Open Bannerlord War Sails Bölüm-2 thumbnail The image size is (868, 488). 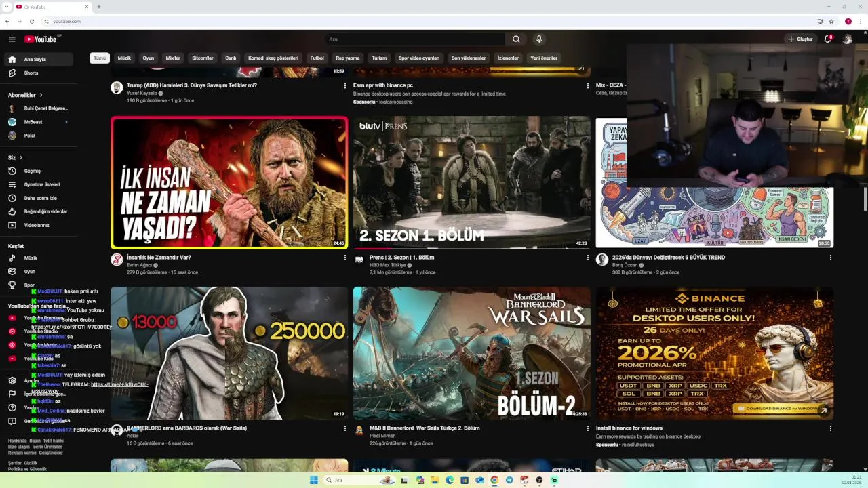472,353
